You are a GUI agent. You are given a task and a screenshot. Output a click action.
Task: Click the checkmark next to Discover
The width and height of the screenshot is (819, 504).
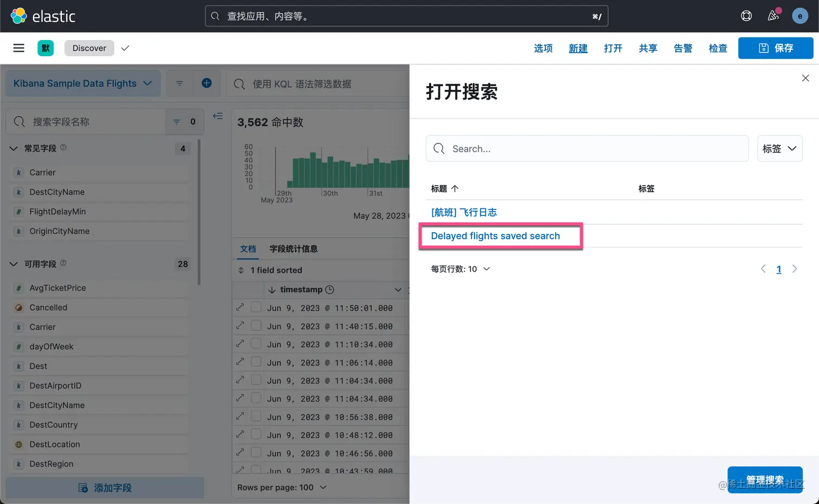coord(125,48)
